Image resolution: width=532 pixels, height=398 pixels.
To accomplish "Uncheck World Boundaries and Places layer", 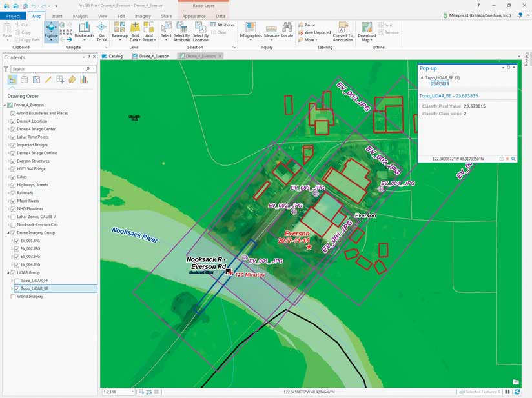I will (x=13, y=114).
